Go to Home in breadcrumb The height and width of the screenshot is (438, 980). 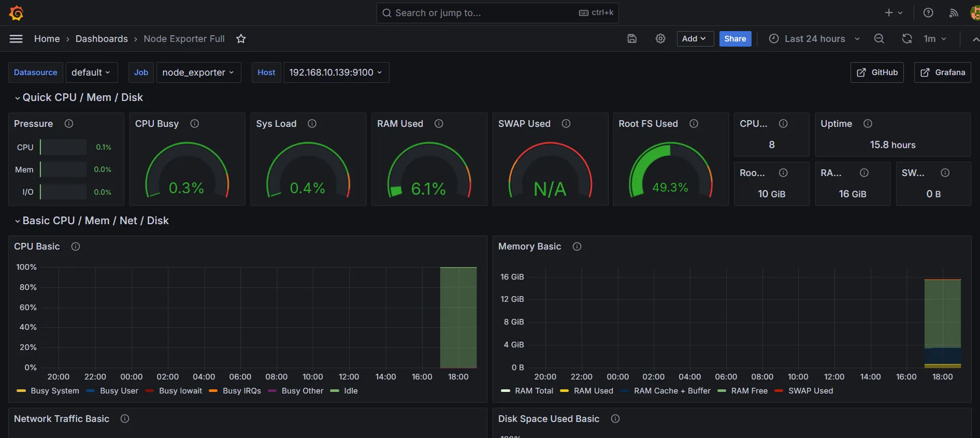[47, 39]
